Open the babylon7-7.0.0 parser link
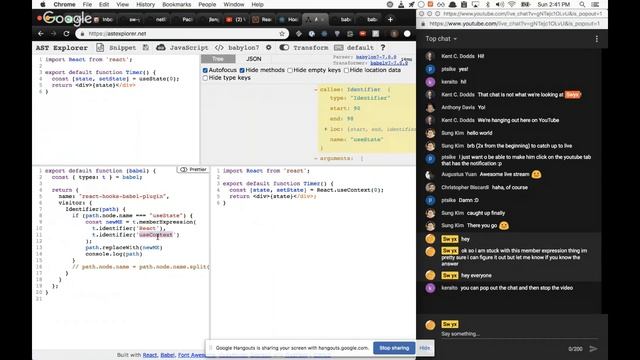 pos(376,57)
